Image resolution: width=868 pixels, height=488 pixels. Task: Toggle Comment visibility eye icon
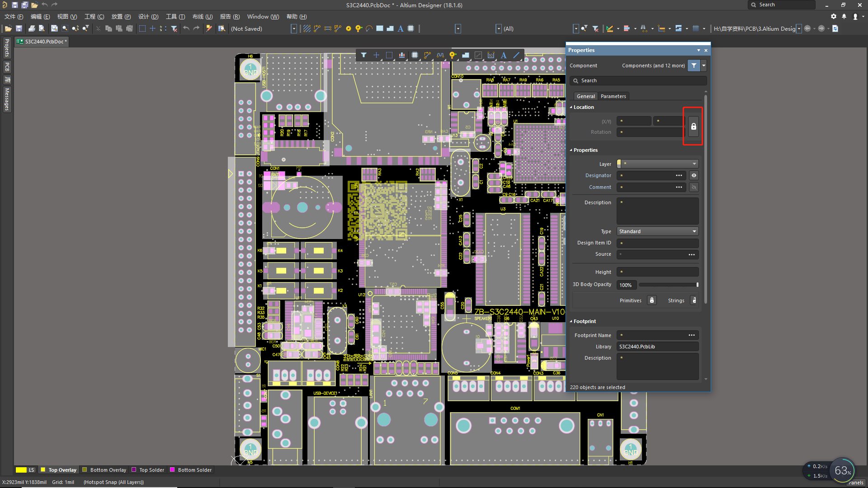[694, 187]
